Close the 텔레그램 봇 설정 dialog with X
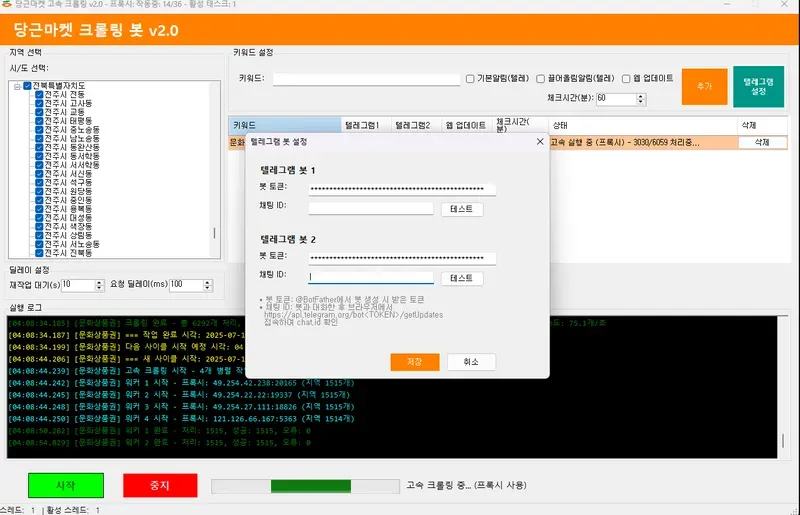This screenshot has height=515, width=800. coord(540,141)
